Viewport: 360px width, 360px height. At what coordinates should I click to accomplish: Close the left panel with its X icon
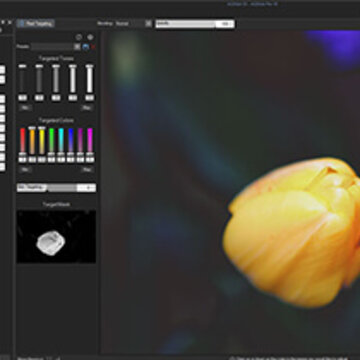[x=10, y=22]
